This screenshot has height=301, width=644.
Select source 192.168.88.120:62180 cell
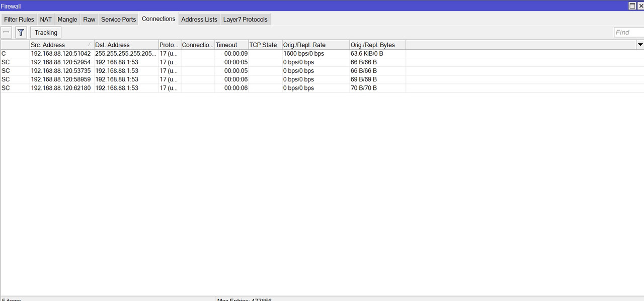tap(62, 88)
